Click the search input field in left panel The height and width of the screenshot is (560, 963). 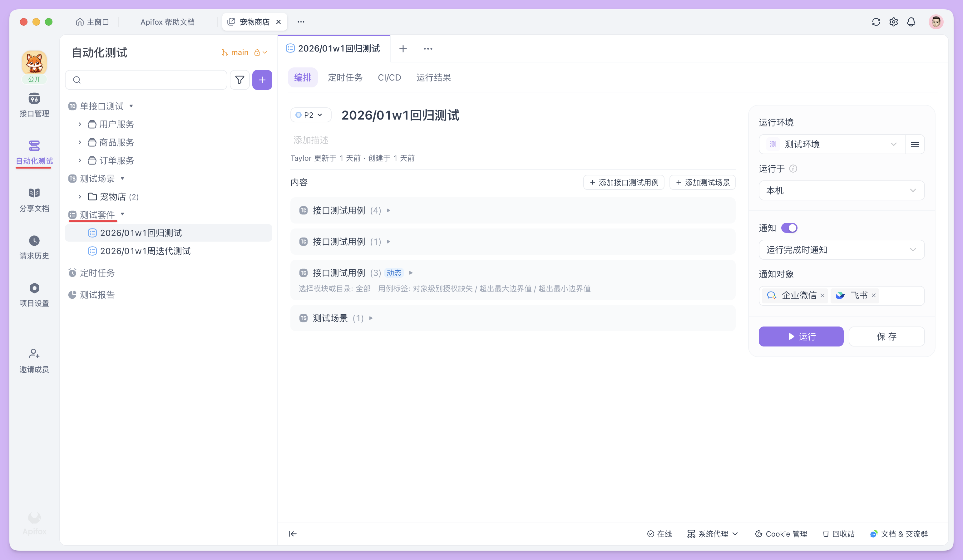pyautogui.click(x=146, y=80)
